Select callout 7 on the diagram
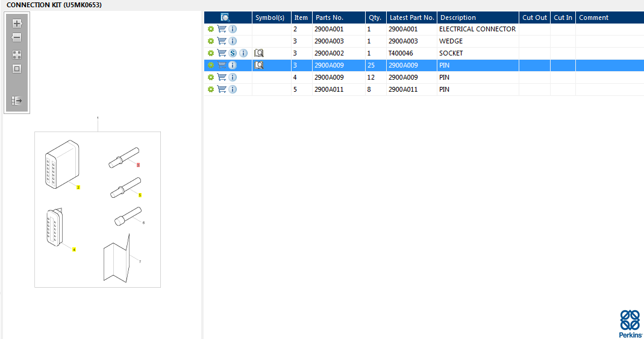 pyautogui.click(x=140, y=261)
